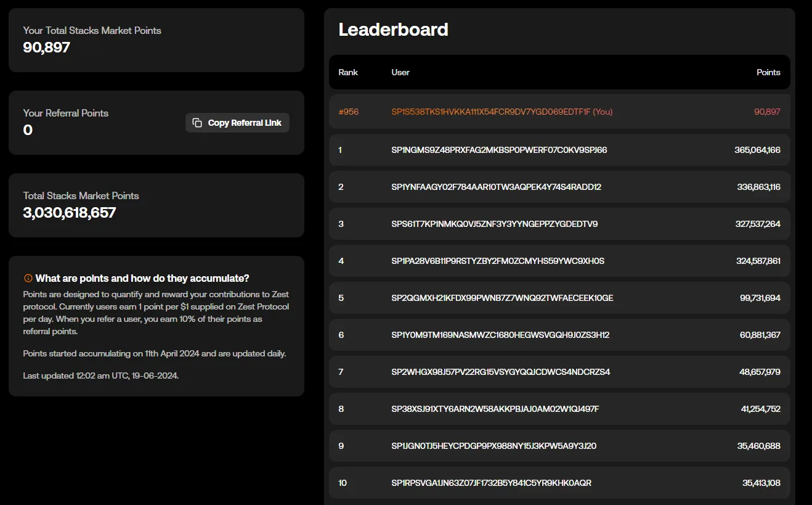
Task: Select your own rank #956 row
Action: click(x=559, y=112)
